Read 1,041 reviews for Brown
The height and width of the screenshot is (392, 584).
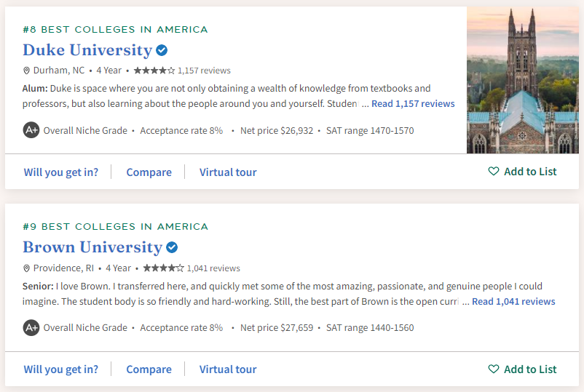[x=513, y=301]
